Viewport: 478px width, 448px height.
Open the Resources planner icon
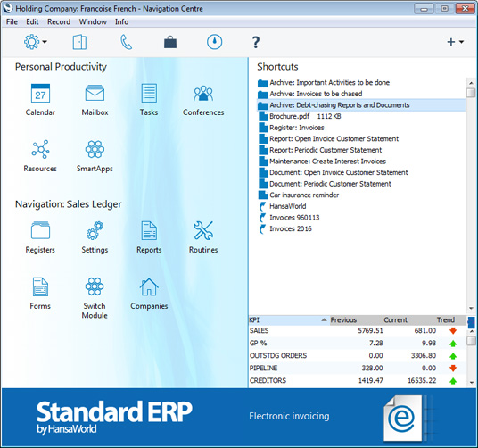coord(40,149)
